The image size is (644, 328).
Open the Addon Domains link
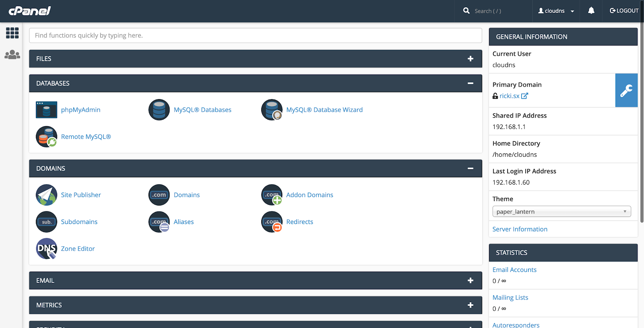pos(310,195)
